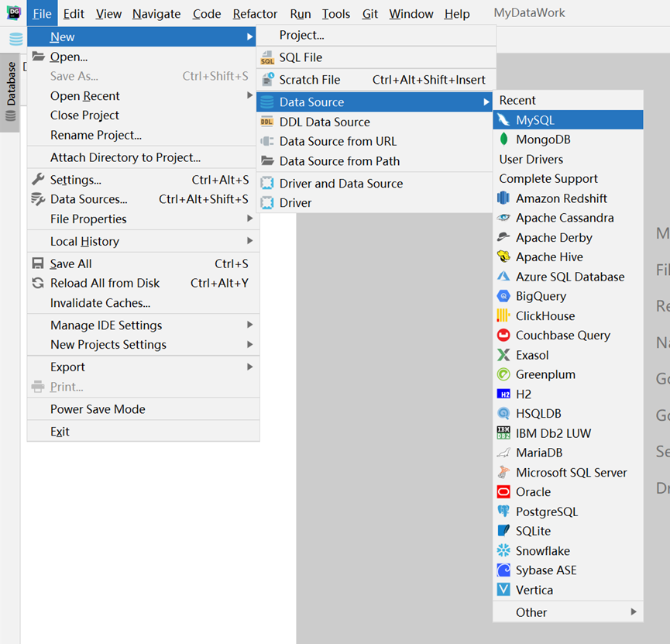This screenshot has height=644, width=670.
Task: Click the HSQLDB icon
Action: tap(503, 414)
